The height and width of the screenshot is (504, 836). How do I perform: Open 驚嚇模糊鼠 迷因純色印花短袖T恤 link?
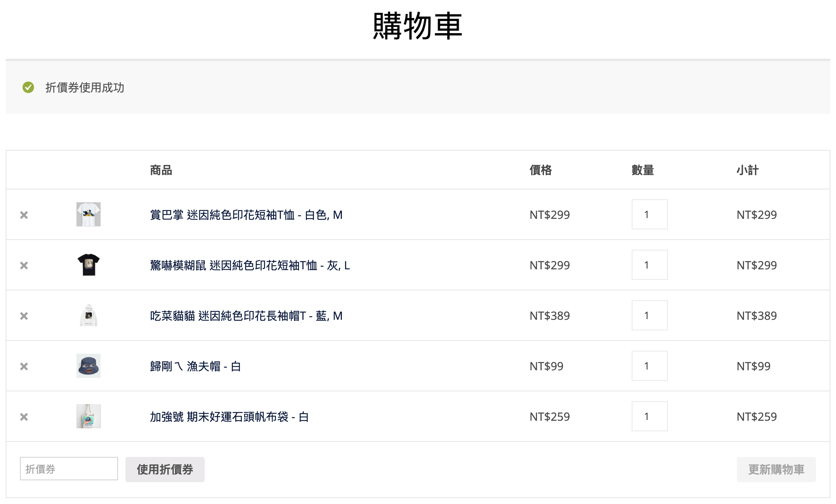[250, 266]
